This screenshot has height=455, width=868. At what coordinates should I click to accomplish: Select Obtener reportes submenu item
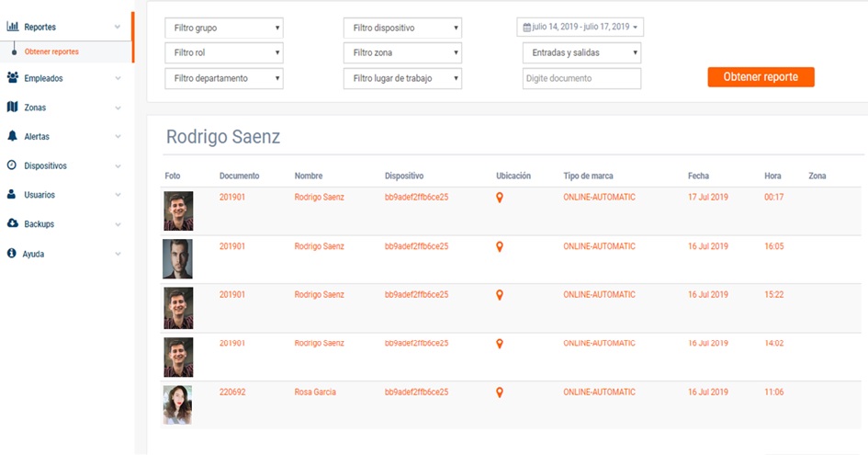tap(51, 52)
